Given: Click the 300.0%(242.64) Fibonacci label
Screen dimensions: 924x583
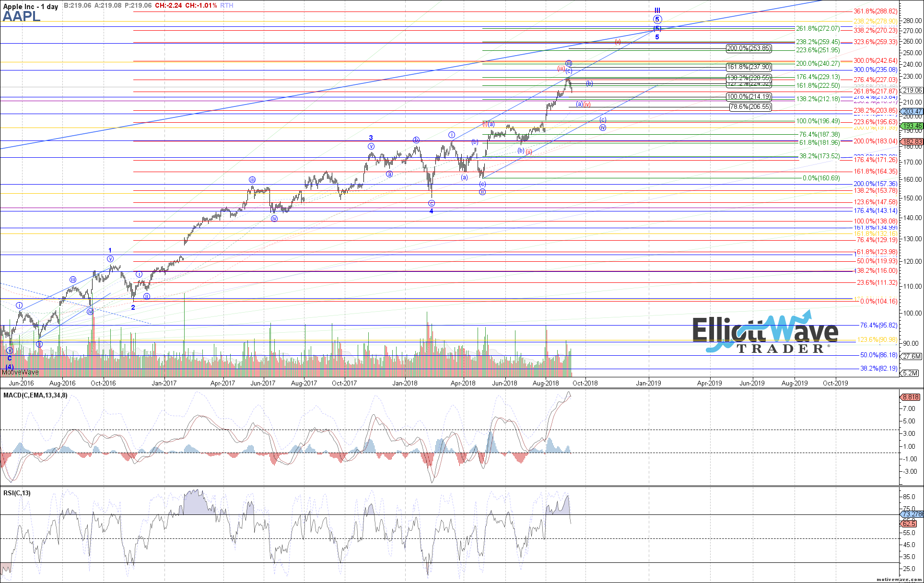Looking at the screenshot, I should tap(875, 61).
